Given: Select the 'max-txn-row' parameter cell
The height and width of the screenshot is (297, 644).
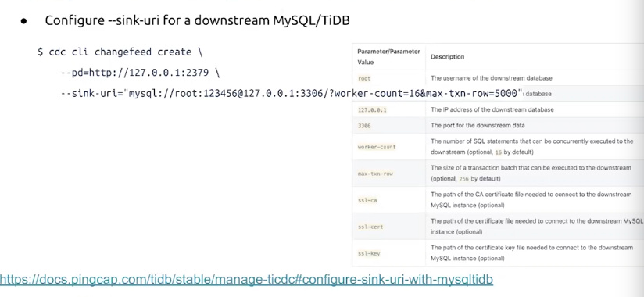Looking at the screenshot, I should (375, 174).
